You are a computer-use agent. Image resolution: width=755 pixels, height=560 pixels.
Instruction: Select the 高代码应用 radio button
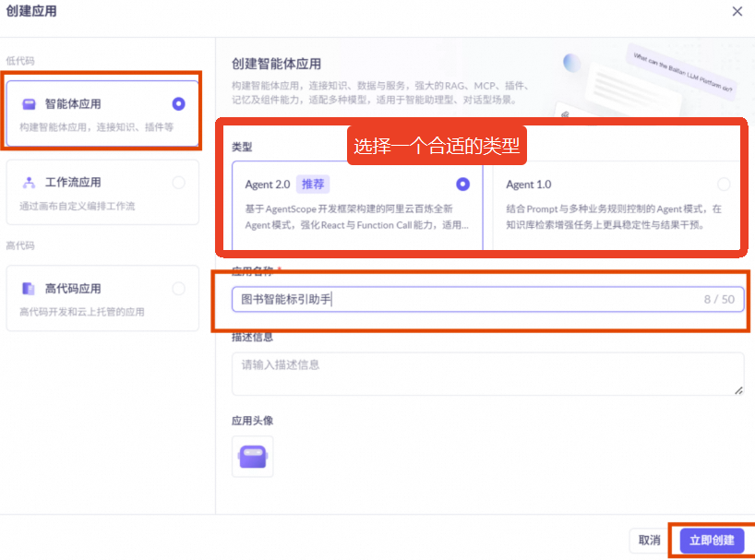[x=179, y=289]
